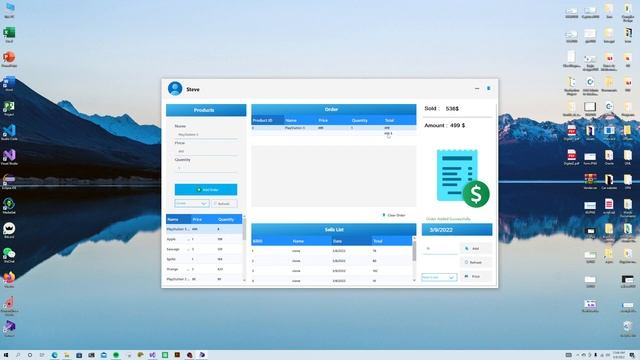Click the product Name input field
The height and width of the screenshot is (360, 640).
[x=206, y=134]
